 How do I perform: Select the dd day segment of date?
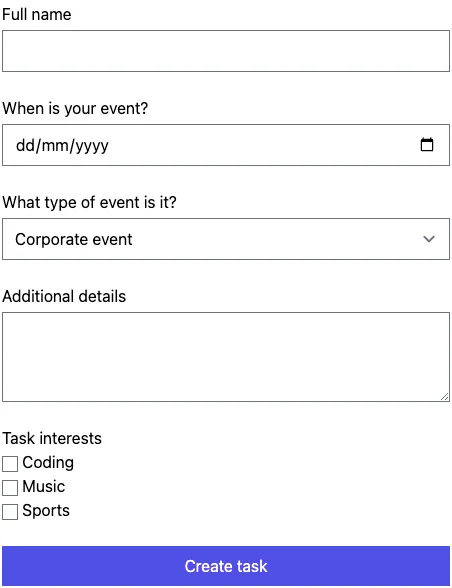[25, 145]
